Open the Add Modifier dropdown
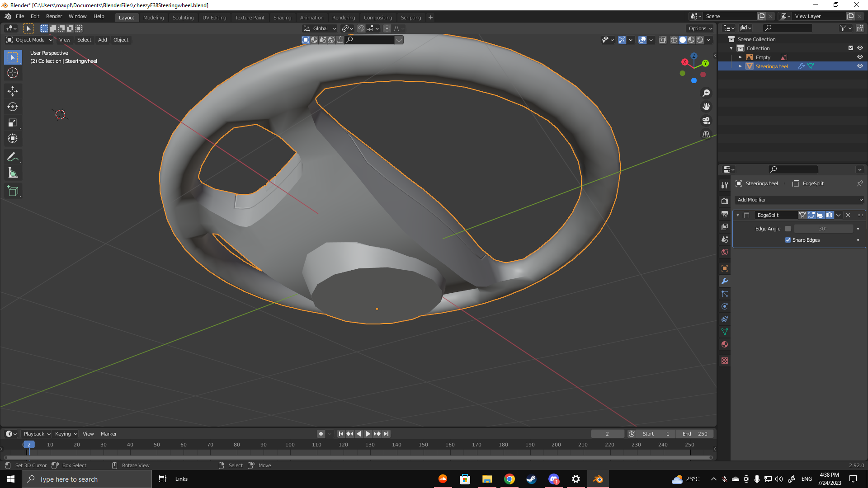Screen dimensions: 868x488 [799, 200]
